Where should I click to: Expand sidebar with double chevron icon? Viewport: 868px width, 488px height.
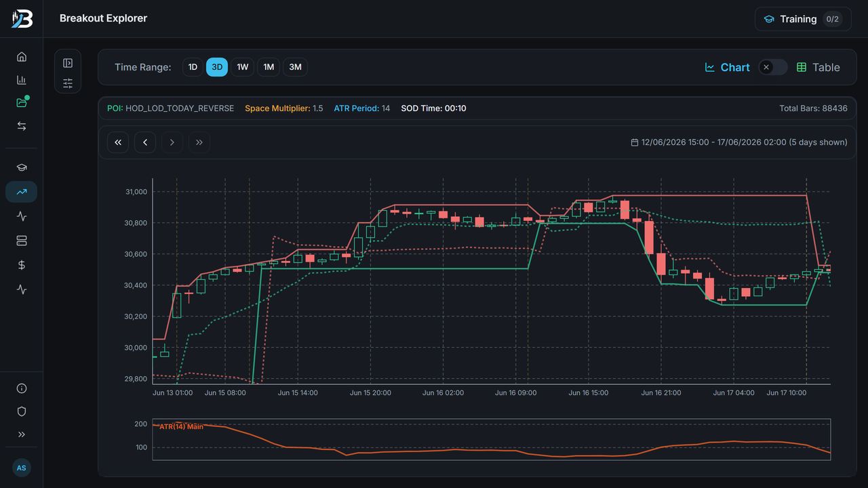click(22, 434)
